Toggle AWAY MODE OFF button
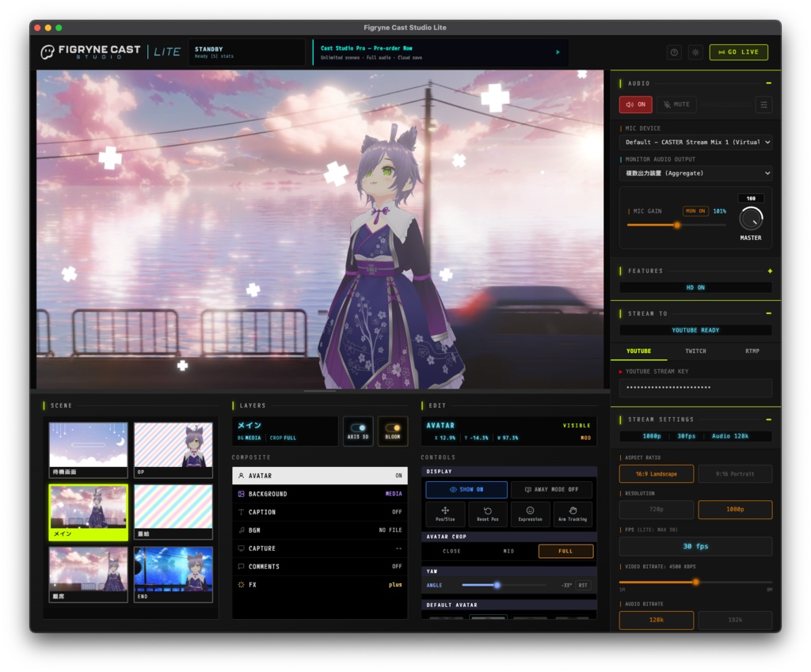 [x=552, y=489]
